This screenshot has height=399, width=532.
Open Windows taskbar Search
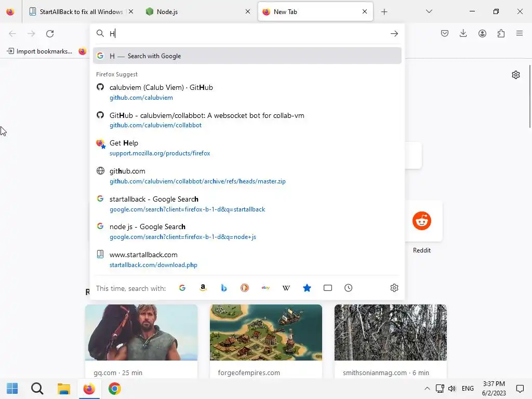point(37,389)
